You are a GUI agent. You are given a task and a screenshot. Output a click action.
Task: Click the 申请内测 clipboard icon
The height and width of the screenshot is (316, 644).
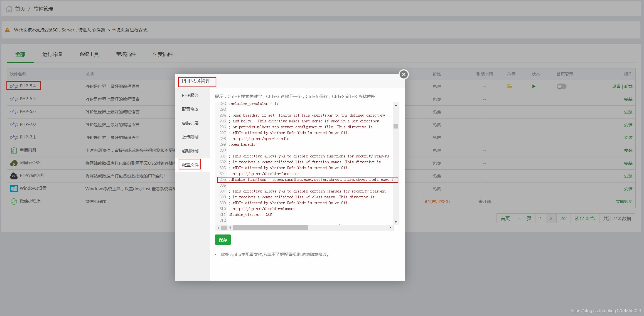click(x=14, y=150)
